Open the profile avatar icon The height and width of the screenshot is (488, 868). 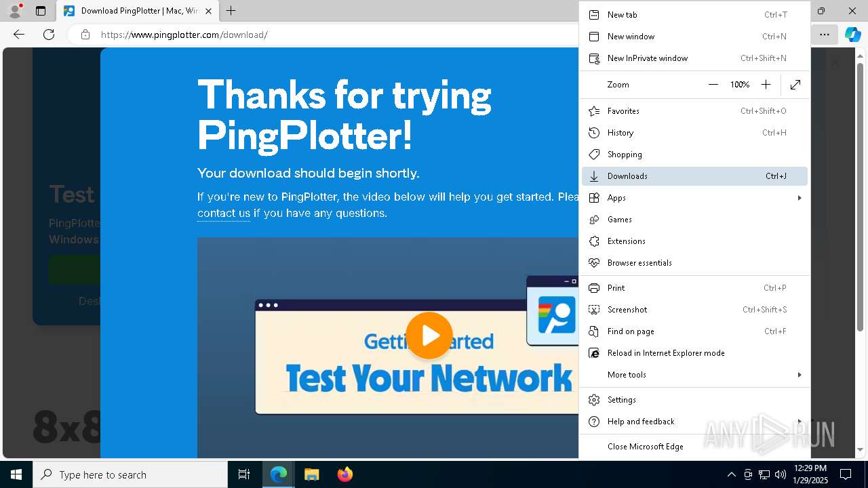(x=15, y=11)
